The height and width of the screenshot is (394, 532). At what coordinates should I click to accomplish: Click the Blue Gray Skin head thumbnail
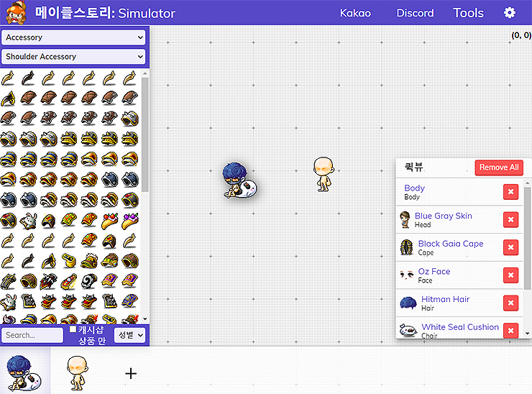tap(405, 220)
